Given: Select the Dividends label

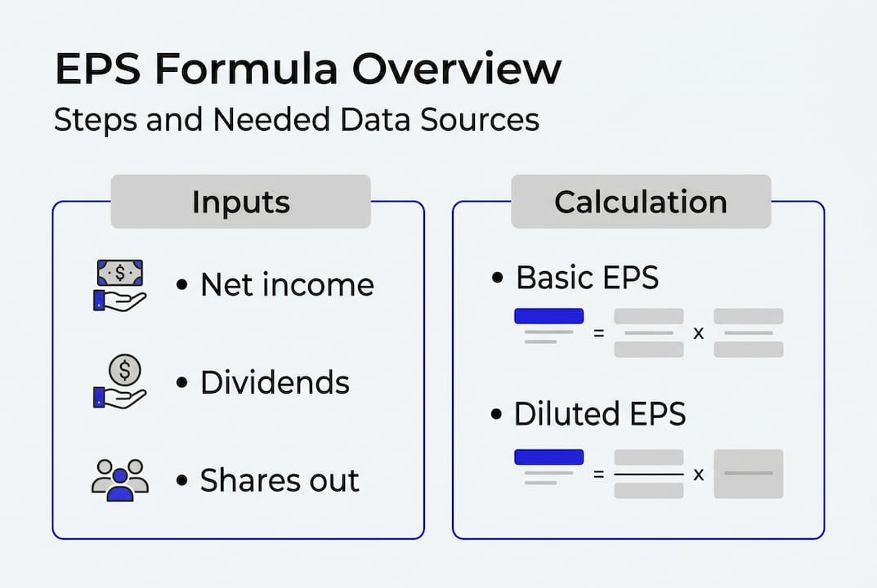Looking at the screenshot, I should 275,382.
